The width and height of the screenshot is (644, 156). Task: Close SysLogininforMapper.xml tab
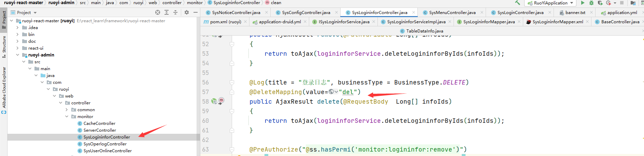pos(587,22)
